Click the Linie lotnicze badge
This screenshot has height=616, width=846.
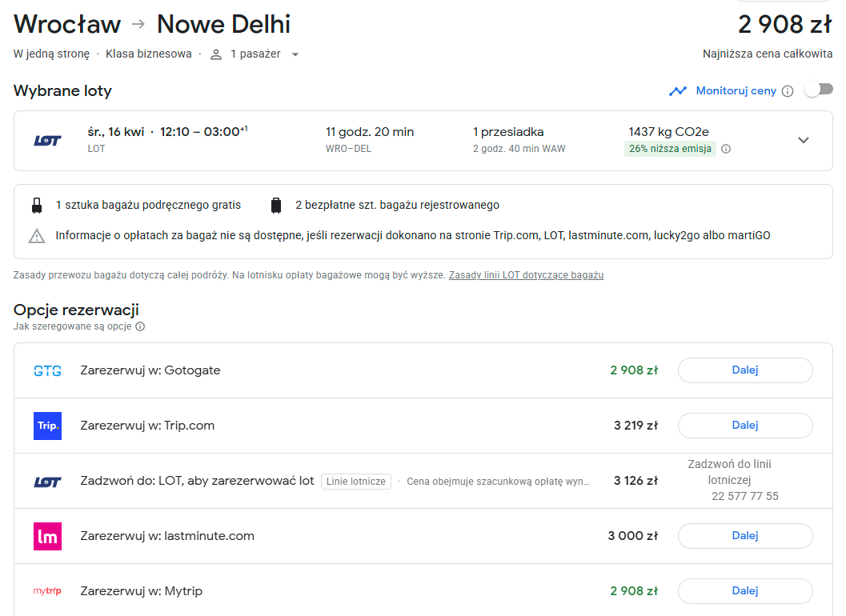(x=356, y=482)
